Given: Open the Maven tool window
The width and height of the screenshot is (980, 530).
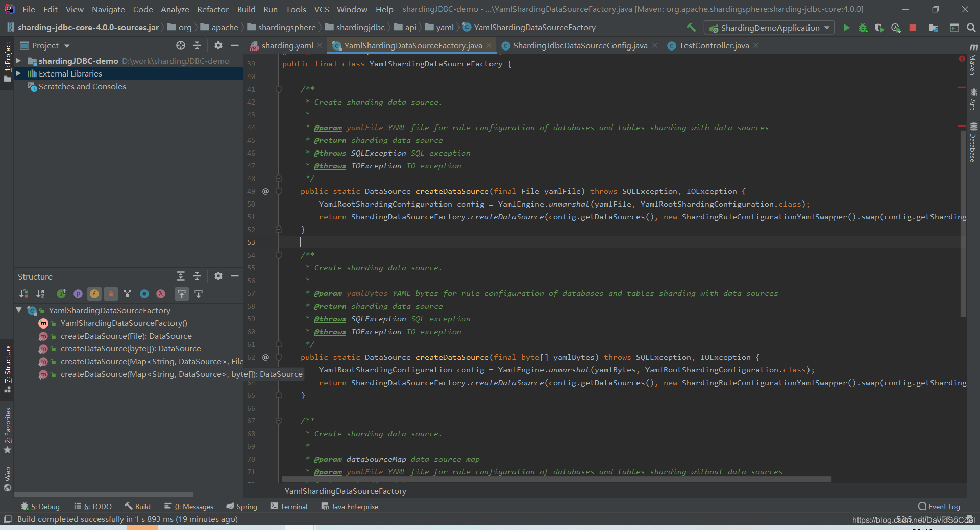Looking at the screenshot, I should tap(973, 60).
